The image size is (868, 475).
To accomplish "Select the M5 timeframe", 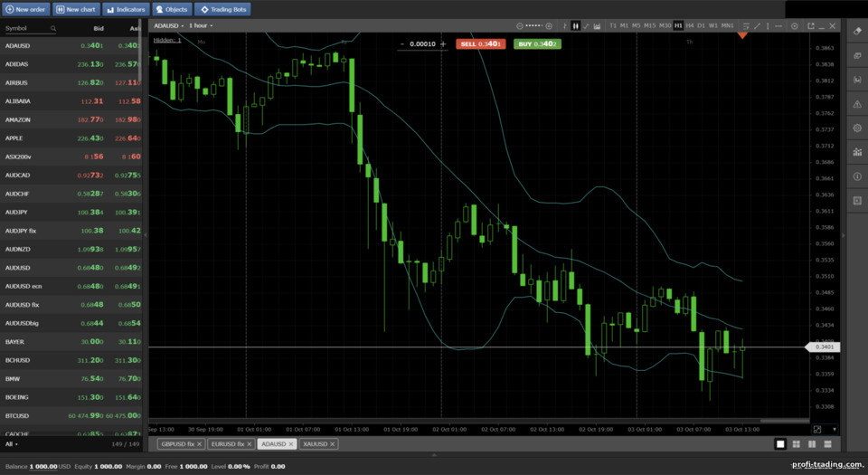I will pyautogui.click(x=636, y=26).
